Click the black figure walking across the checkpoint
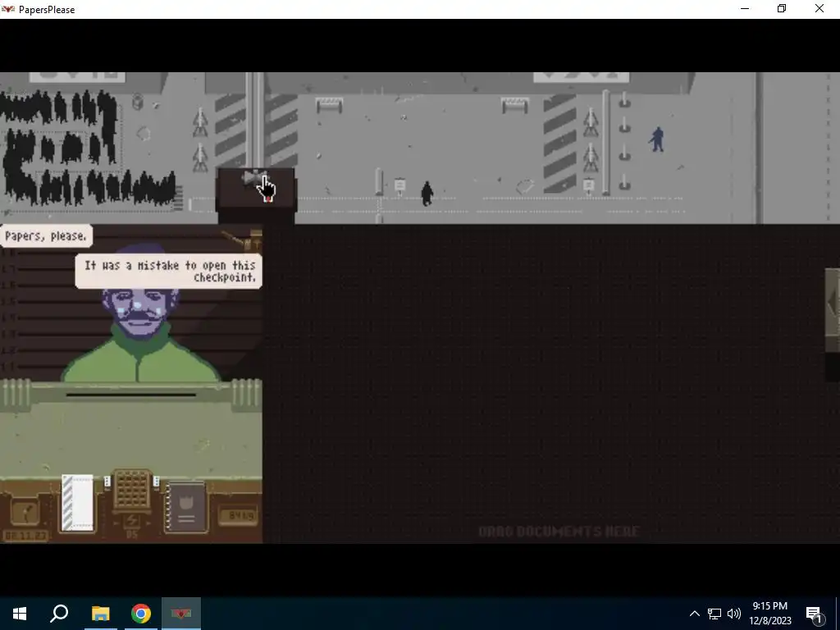840x630 pixels. [427, 194]
